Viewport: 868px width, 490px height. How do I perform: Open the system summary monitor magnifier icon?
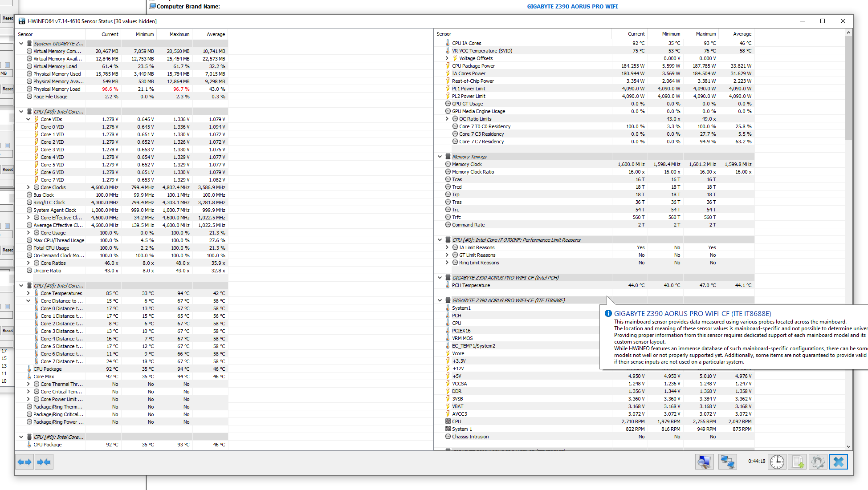(x=704, y=462)
